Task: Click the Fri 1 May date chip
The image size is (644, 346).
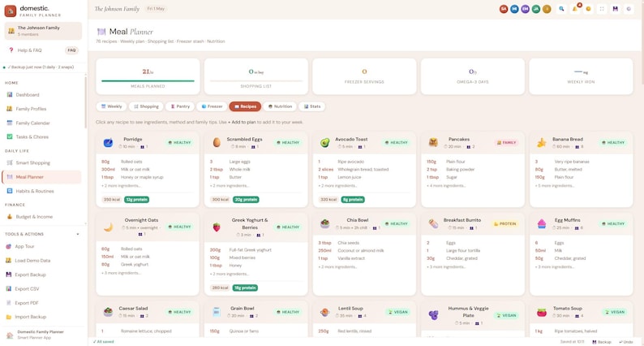Action: click(x=156, y=9)
